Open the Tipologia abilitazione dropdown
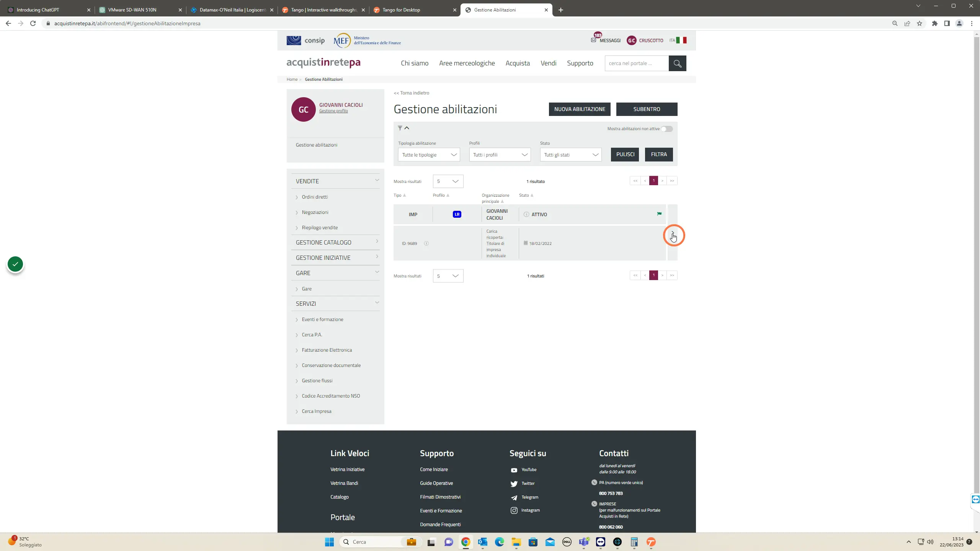The height and width of the screenshot is (551, 980). click(429, 155)
